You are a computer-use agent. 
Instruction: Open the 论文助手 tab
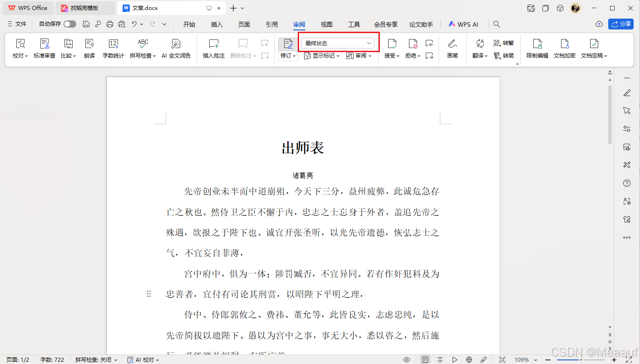click(421, 24)
